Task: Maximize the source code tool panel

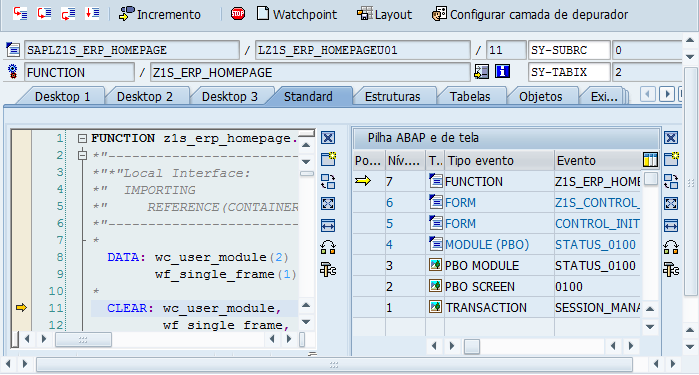Action: pyautogui.click(x=328, y=204)
